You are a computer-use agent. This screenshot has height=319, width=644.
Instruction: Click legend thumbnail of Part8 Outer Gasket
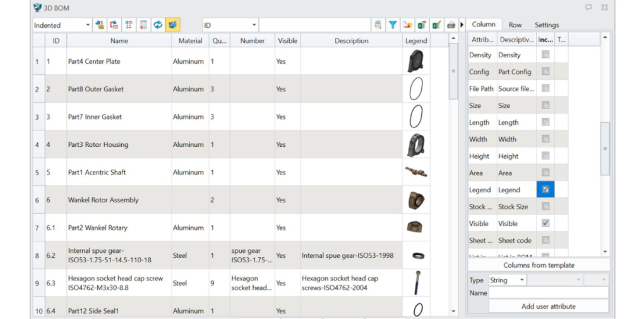click(x=416, y=89)
